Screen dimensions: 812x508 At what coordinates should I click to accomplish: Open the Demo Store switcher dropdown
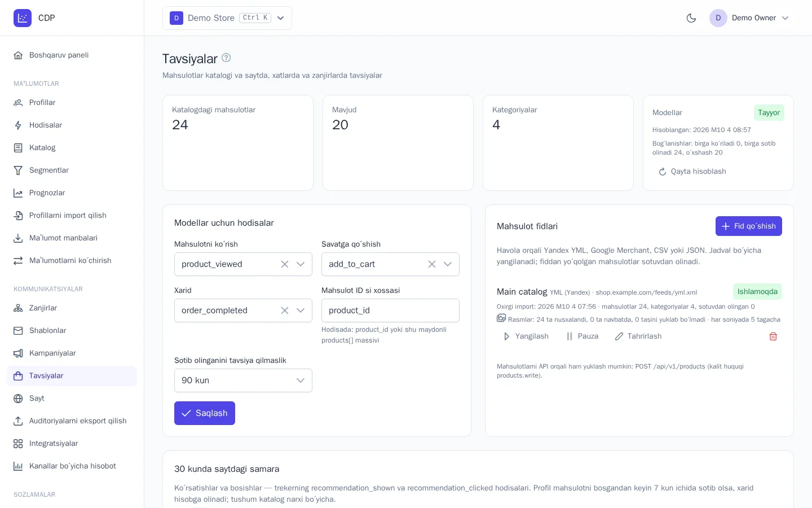(227, 18)
